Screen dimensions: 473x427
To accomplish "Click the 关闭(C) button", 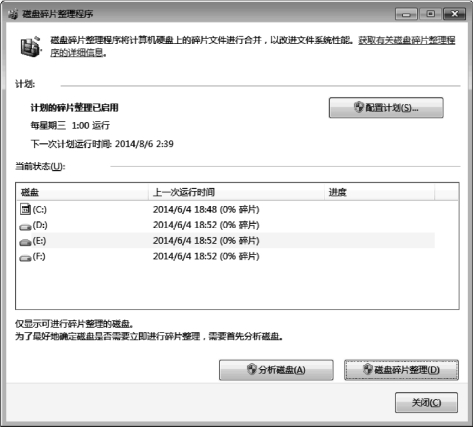I will point(426,402).
